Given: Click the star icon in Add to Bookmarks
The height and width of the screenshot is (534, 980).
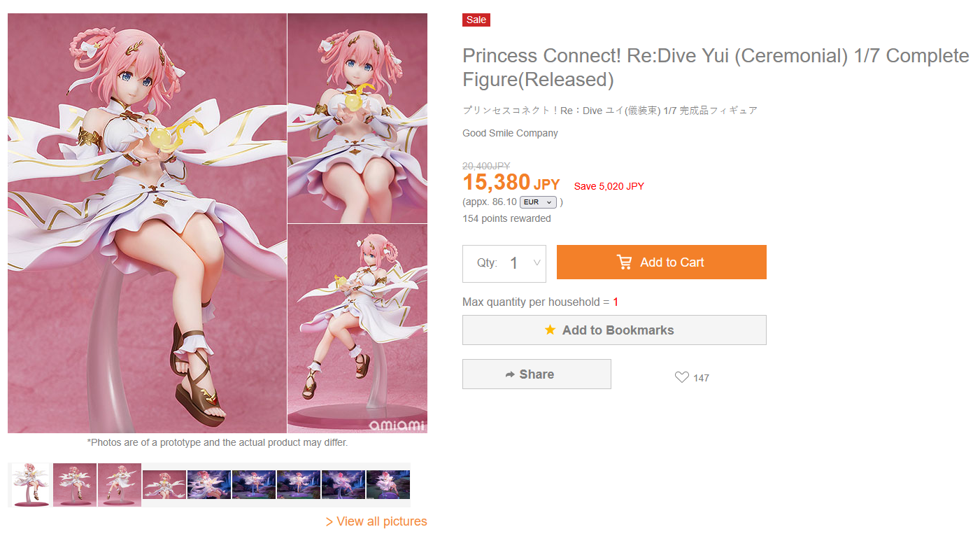Looking at the screenshot, I should click(551, 330).
